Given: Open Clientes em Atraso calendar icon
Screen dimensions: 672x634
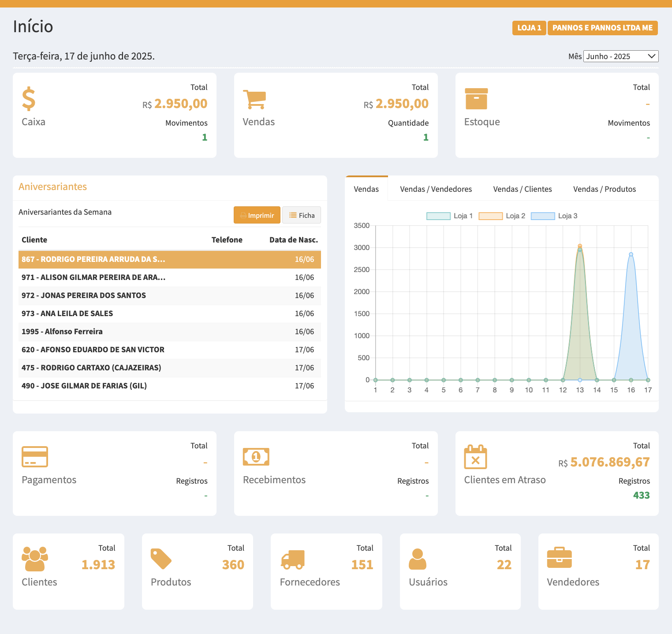Looking at the screenshot, I should pos(475,457).
